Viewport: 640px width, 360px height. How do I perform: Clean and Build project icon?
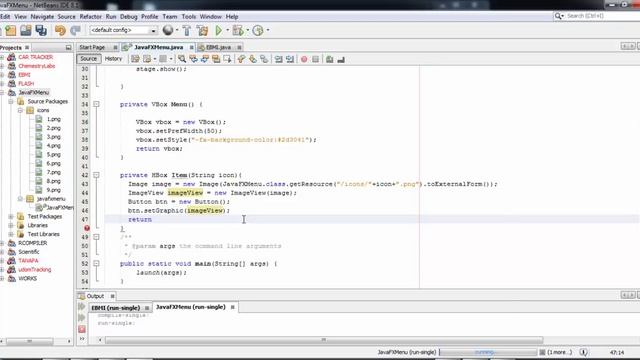(x=202, y=30)
